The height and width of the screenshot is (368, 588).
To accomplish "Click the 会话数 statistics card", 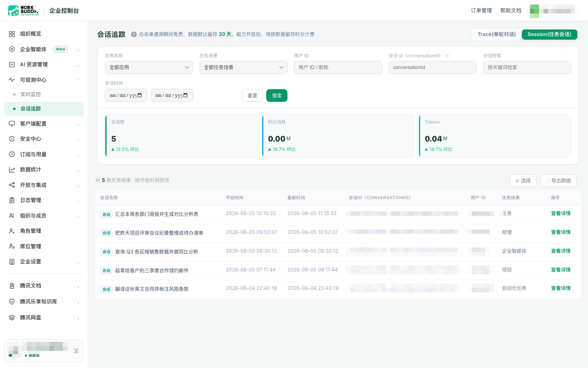I will point(181,136).
